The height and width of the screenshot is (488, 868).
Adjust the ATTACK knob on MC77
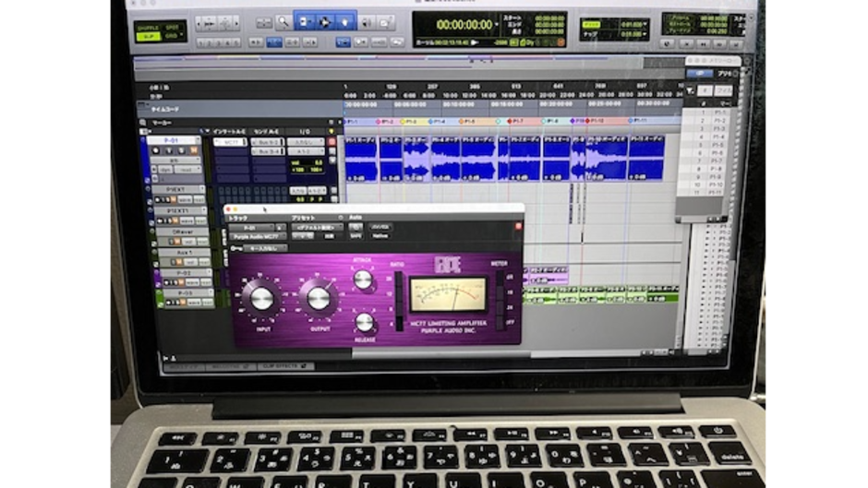tap(363, 280)
